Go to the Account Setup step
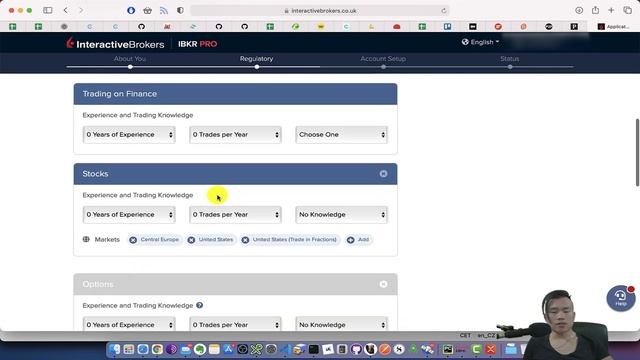 click(x=383, y=59)
